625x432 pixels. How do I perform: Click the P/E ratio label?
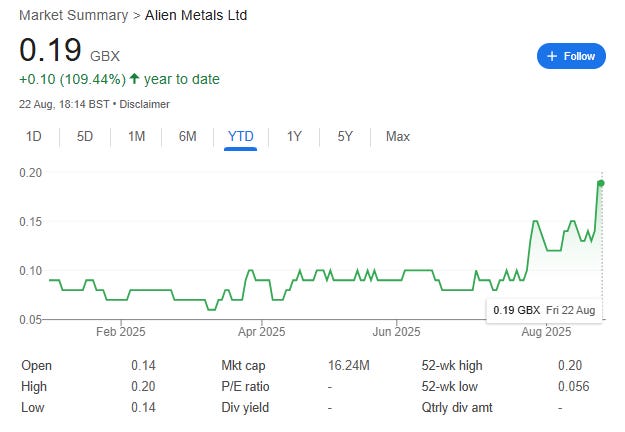coord(245,387)
